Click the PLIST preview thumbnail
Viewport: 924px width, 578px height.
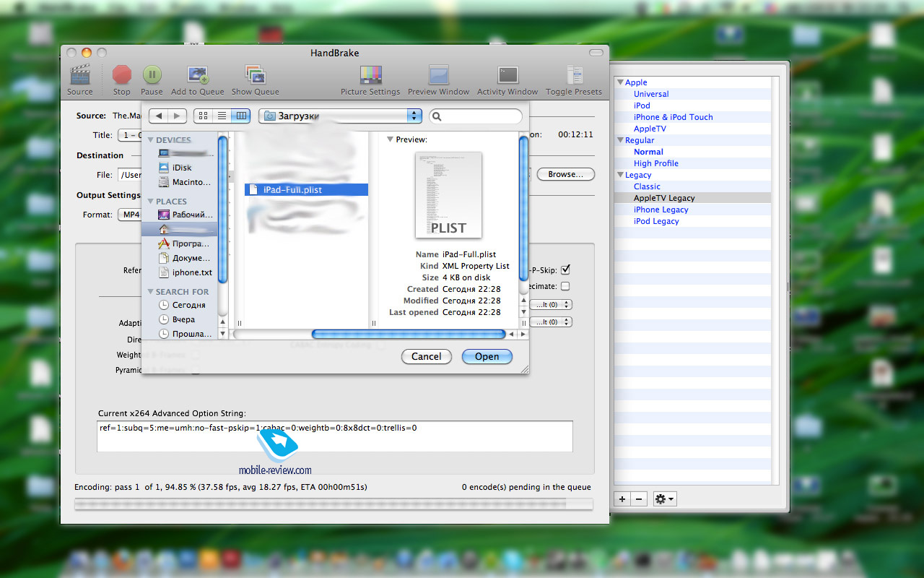point(448,195)
